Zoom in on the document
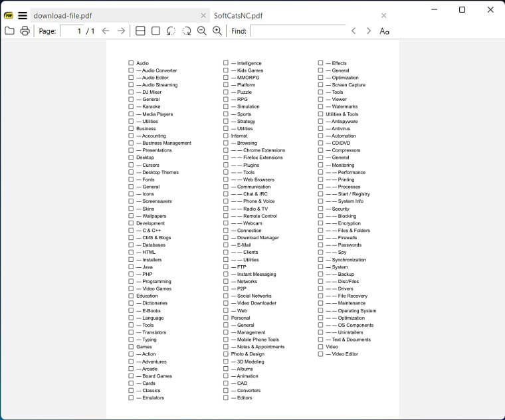This screenshot has height=420, width=505. (x=217, y=31)
